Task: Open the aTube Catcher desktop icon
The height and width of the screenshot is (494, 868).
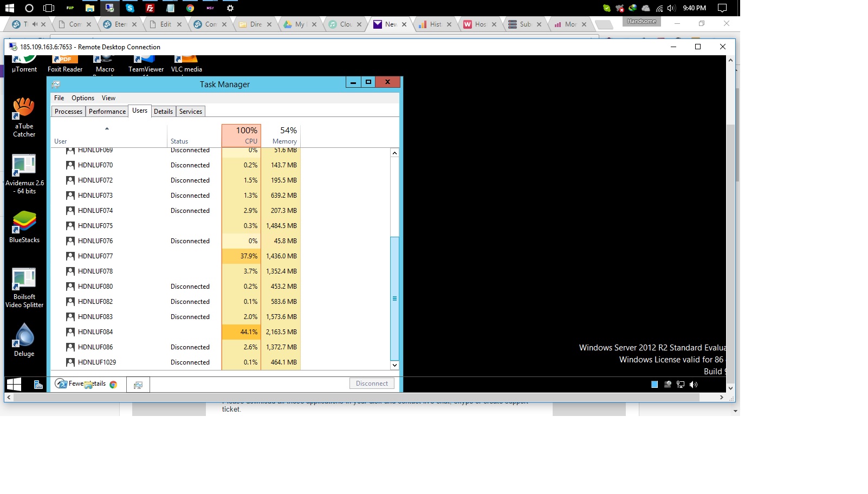Action: pyautogui.click(x=24, y=116)
